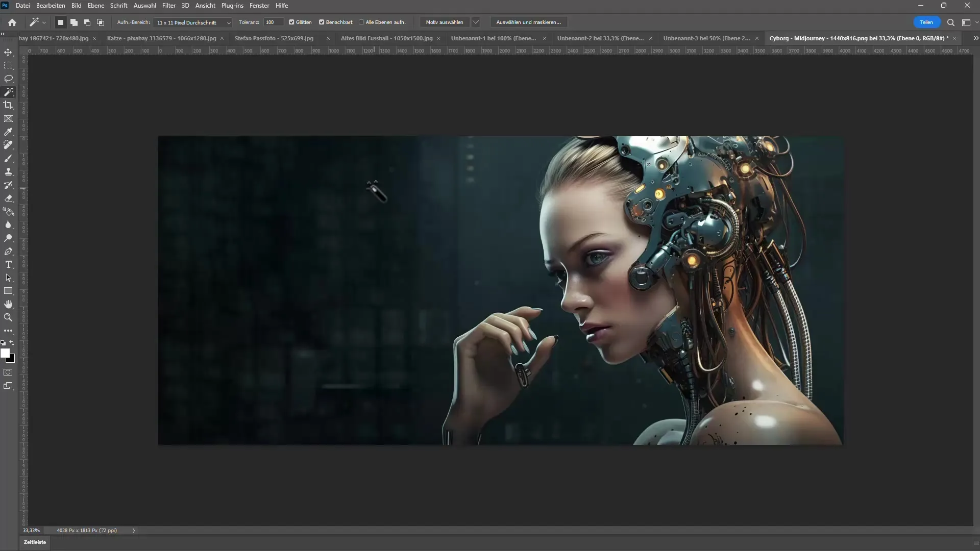The width and height of the screenshot is (980, 551).
Task: Enable Alle Ebenen aufn. checkbox
Action: [x=361, y=22]
